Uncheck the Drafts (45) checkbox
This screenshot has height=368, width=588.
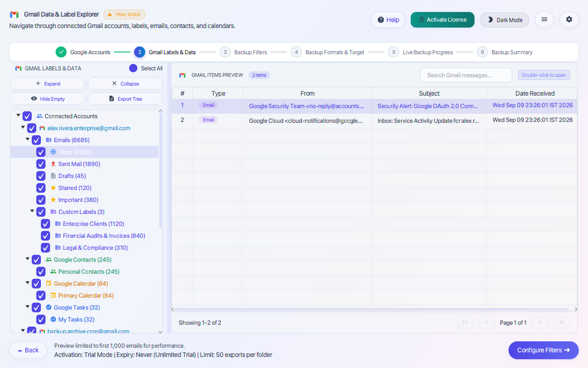41,176
